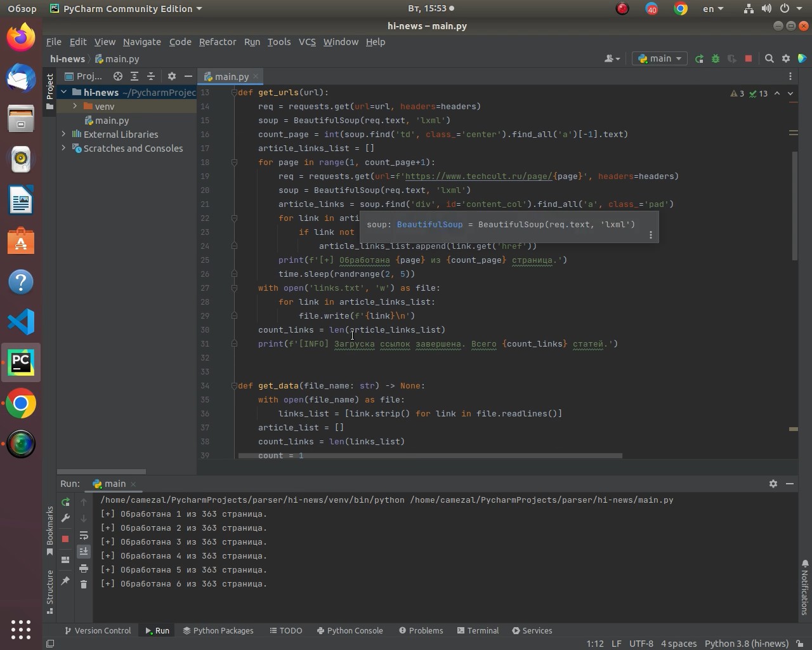
Task: Stop the running process via red toolbar square
Action: pyautogui.click(x=749, y=58)
